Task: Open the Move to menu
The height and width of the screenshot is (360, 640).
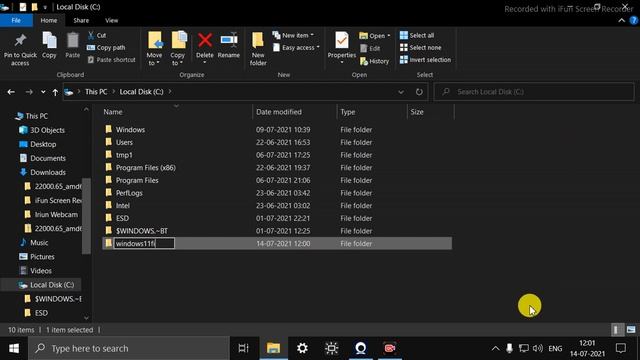Action: point(154,49)
